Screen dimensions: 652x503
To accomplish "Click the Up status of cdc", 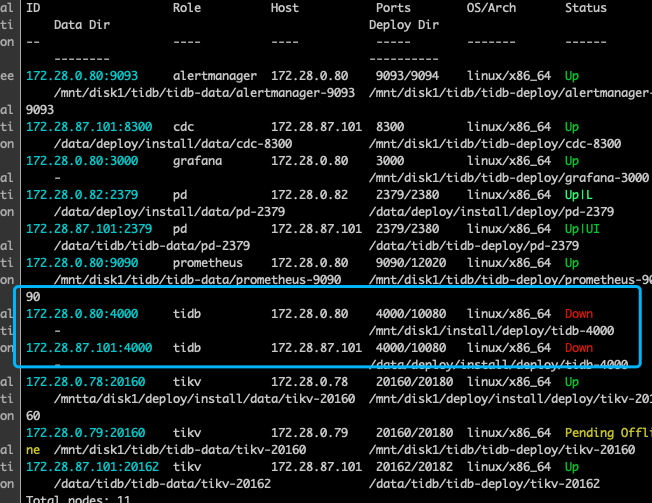I will tap(572, 127).
